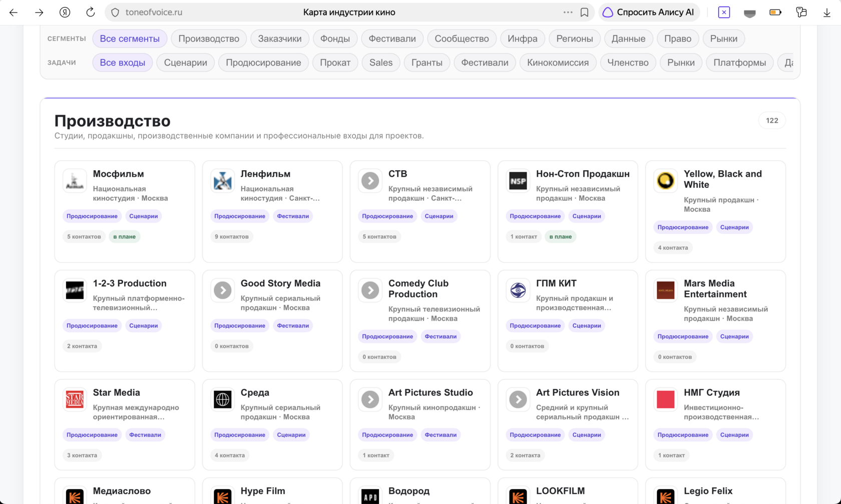Go back using the browser back arrow
This screenshot has height=504, width=841.
pyautogui.click(x=14, y=13)
